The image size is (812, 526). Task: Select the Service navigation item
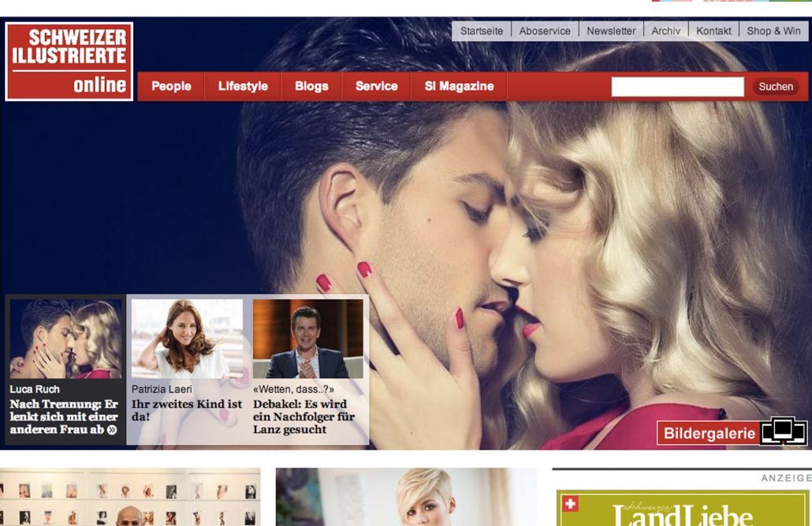click(x=376, y=87)
